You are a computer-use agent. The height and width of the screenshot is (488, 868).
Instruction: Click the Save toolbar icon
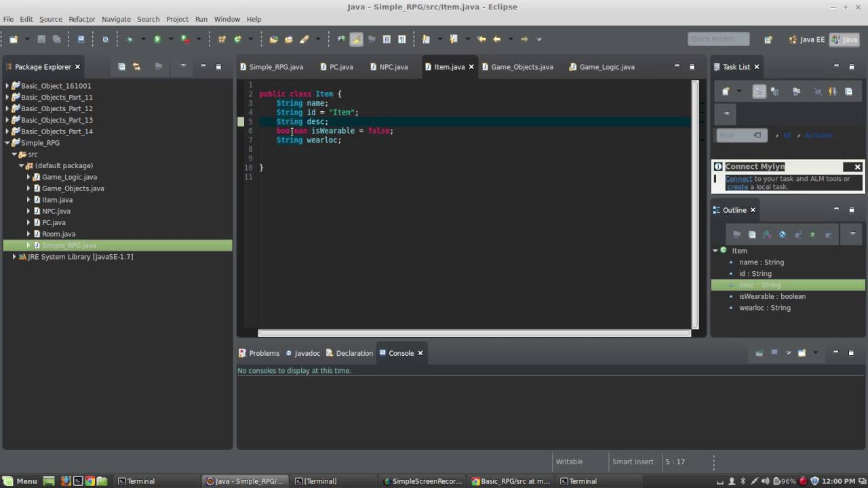coord(41,39)
